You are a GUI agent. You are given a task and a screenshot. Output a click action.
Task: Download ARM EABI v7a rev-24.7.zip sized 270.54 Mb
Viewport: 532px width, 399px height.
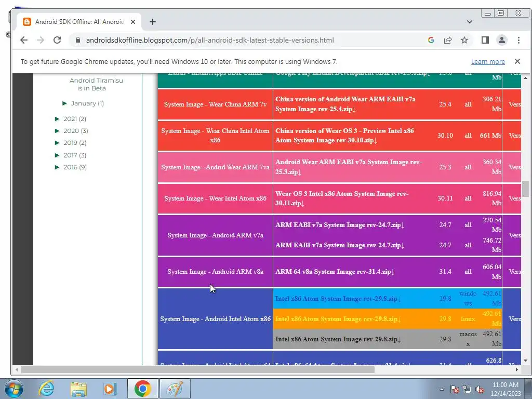(x=340, y=225)
